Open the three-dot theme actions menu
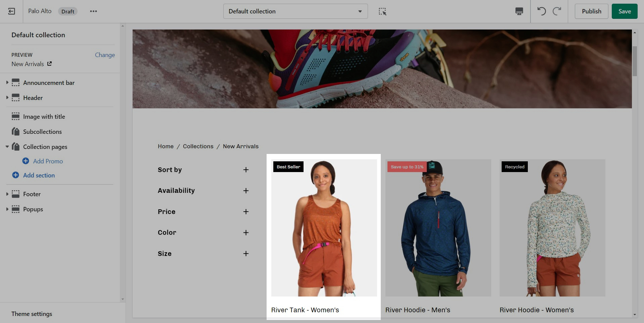644x323 pixels. tap(93, 11)
